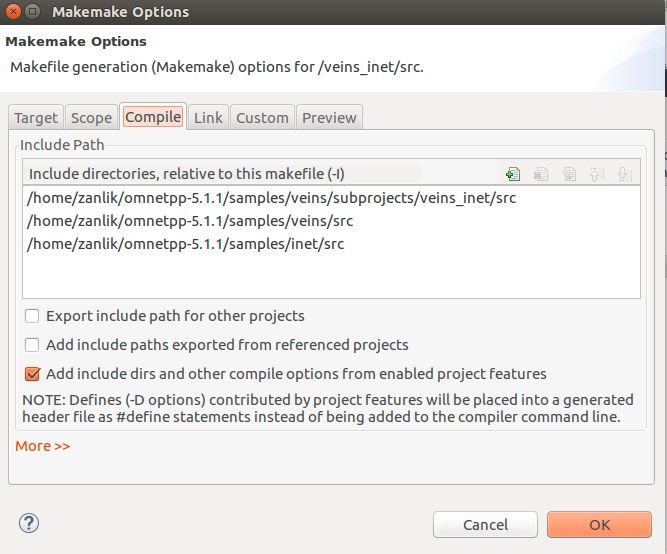
Task: Click the Move Up arrow icon
Action: click(597, 173)
